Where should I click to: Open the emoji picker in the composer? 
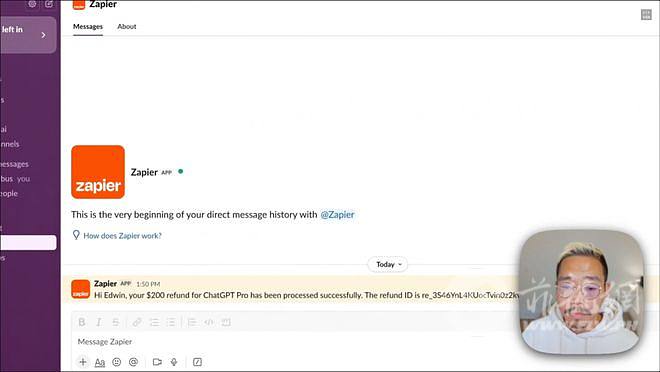tap(117, 362)
